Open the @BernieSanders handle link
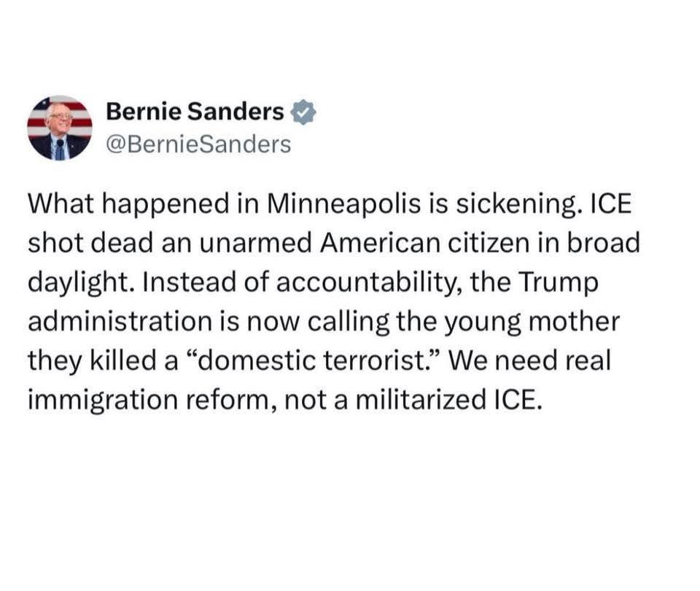This screenshot has height=591, width=700. point(198,144)
